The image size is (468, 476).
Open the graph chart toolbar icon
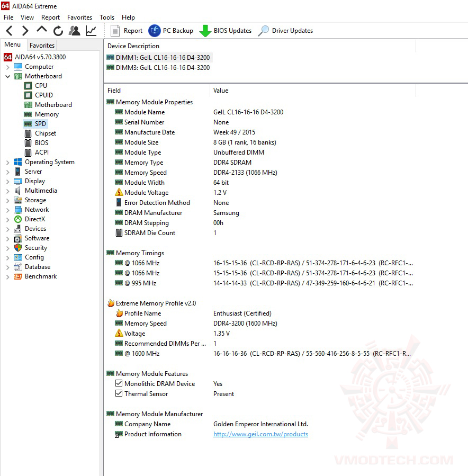click(x=91, y=31)
